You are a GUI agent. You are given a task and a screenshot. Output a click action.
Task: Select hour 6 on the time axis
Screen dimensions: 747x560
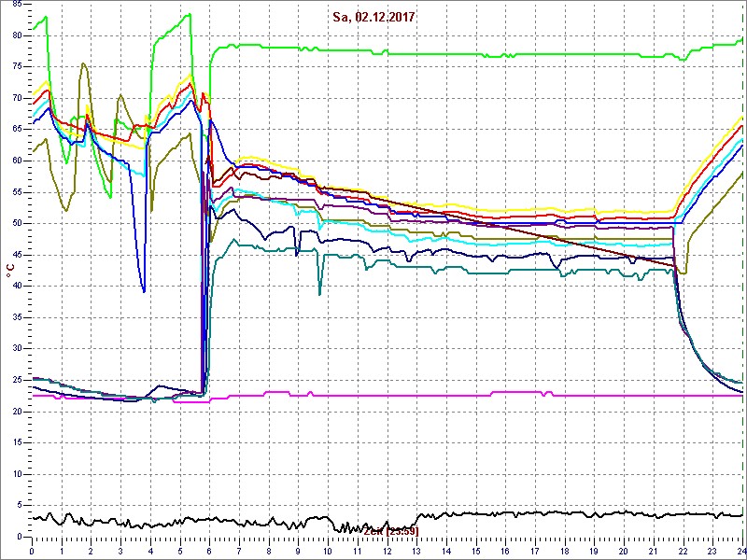coord(209,551)
